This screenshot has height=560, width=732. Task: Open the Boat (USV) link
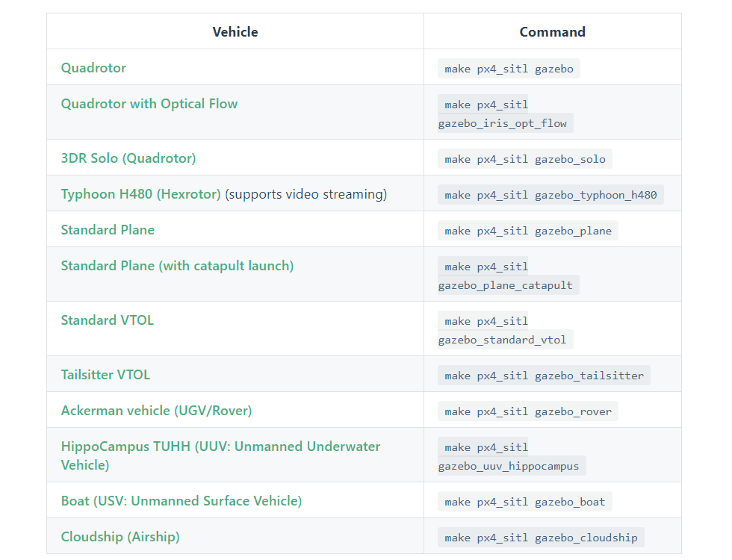pyautogui.click(x=182, y=501)
